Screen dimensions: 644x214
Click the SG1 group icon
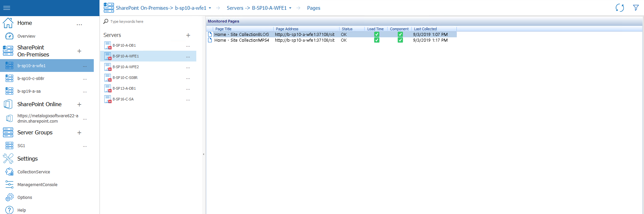9,145
